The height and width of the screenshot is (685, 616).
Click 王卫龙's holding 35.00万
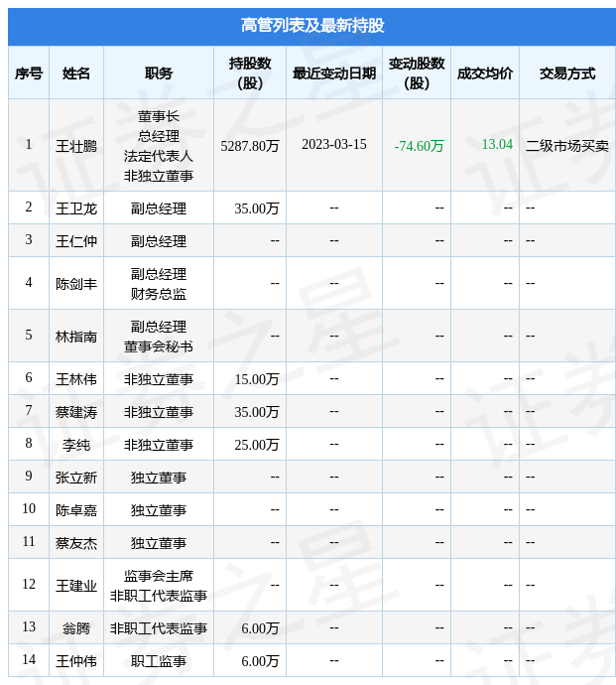[x=257, y=208]
